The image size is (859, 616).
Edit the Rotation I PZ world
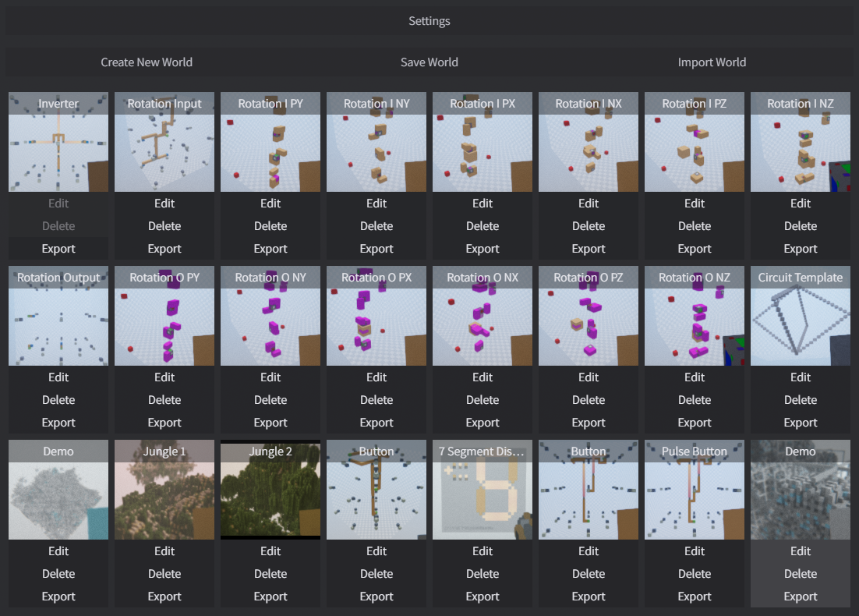694,204
